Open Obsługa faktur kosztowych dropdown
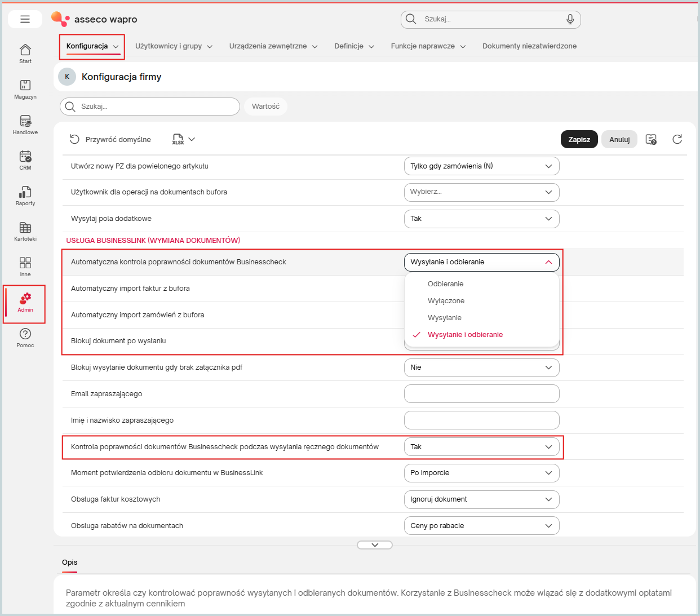This screenshot has width=700, height=616. coord(482,499)
